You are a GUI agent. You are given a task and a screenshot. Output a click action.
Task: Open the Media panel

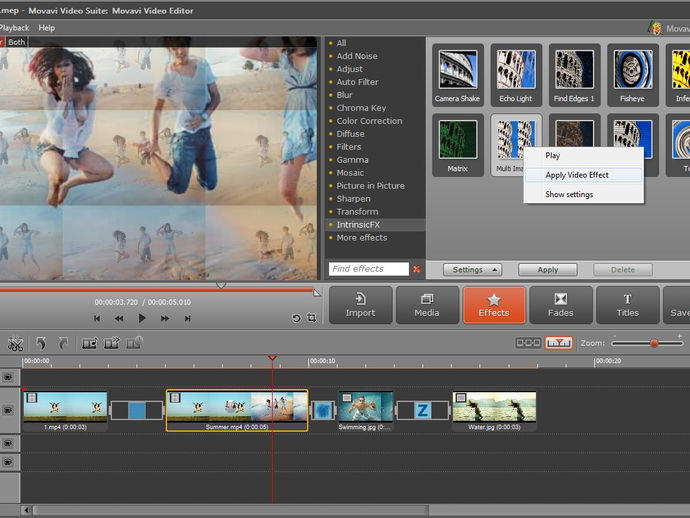[x=427, y=305]
